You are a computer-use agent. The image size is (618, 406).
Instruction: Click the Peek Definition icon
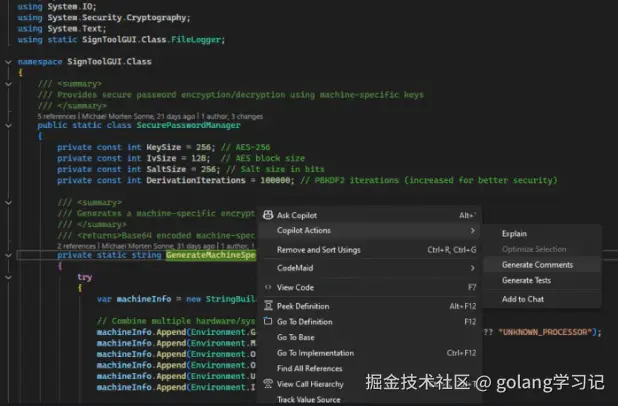(268, 305)
